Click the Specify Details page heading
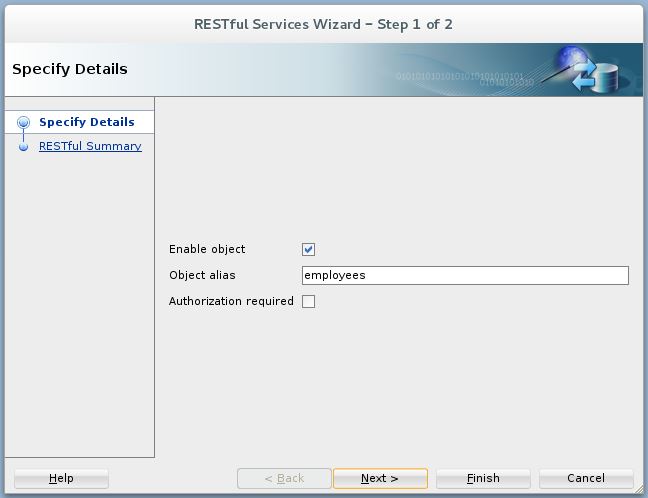Image resolution: width=648 pixels, height=498 pixels. click(x=70, y=70)
